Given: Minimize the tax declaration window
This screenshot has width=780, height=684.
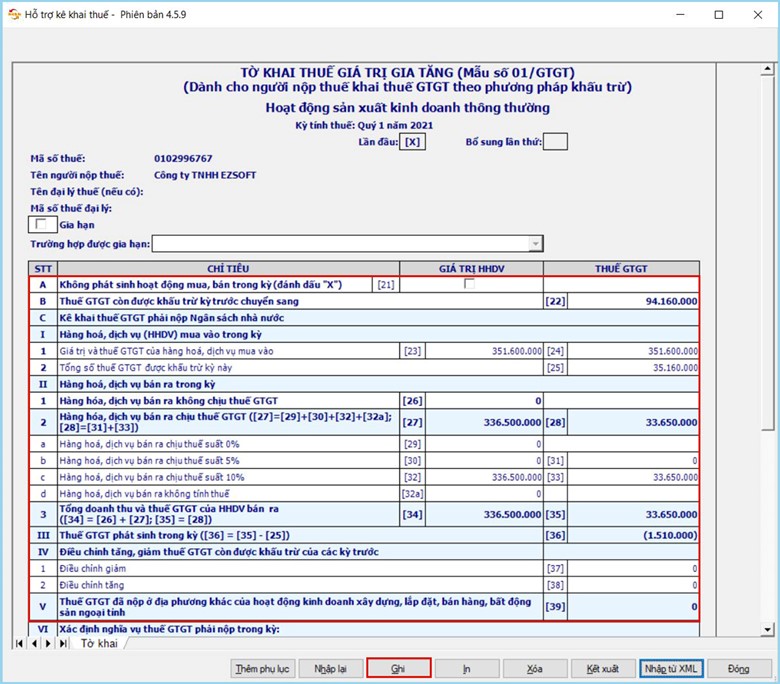Looking at the screenshot, I should (673, 15).
